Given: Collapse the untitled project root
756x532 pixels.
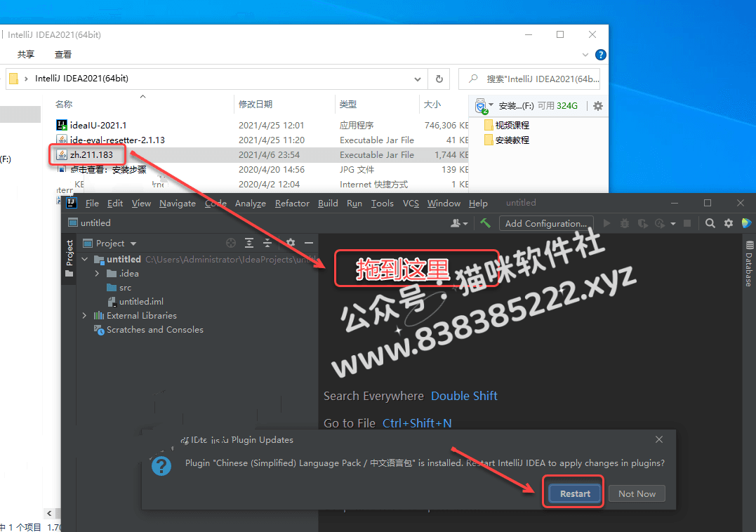Looking at the screenshot, I should point(85,259).
